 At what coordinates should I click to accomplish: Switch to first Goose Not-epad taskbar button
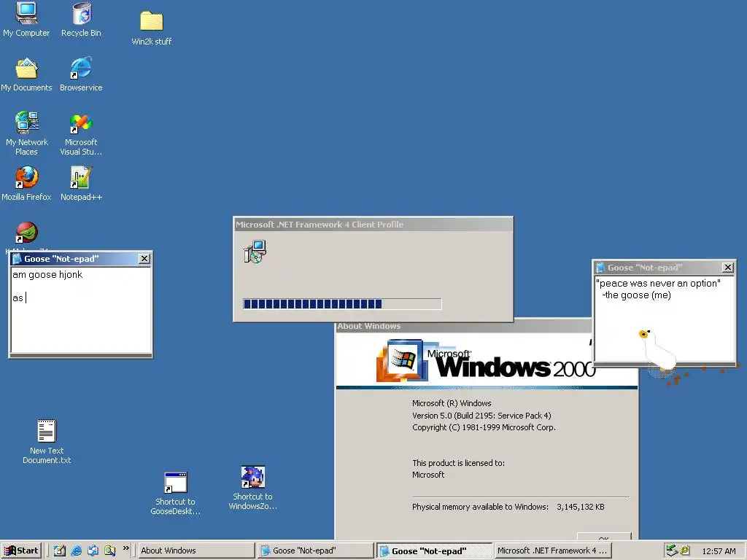315,551
